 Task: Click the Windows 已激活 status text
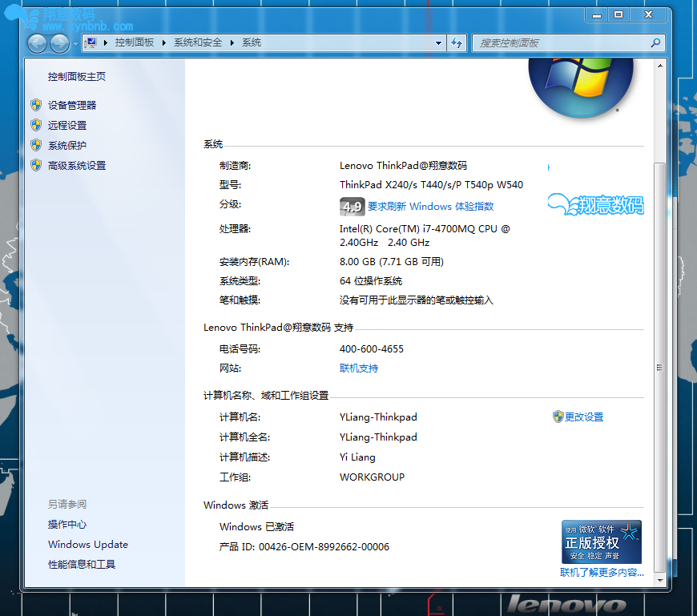[256, 526]
